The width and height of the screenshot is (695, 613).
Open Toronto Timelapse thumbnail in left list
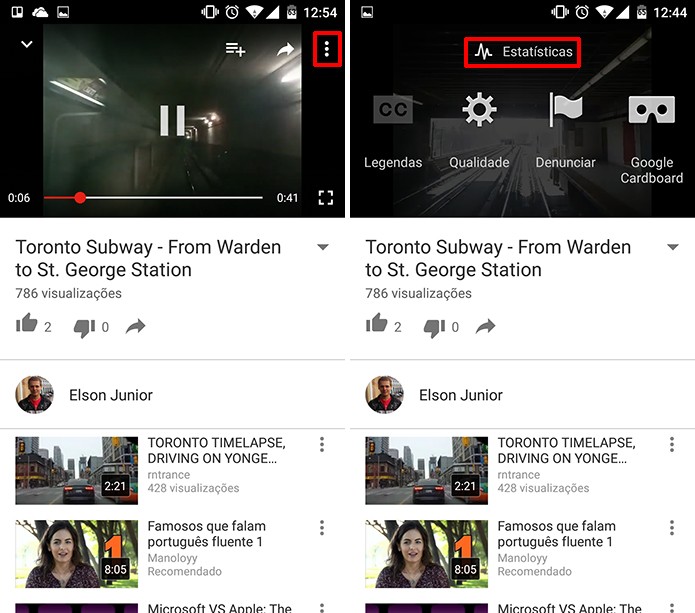[77, 471]
